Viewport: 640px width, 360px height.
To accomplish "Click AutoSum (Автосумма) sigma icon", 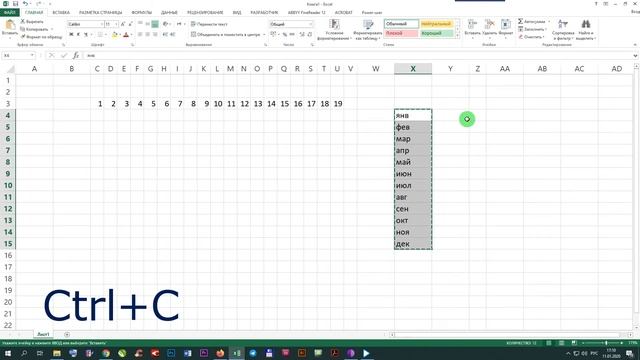I will coord(521,21).
